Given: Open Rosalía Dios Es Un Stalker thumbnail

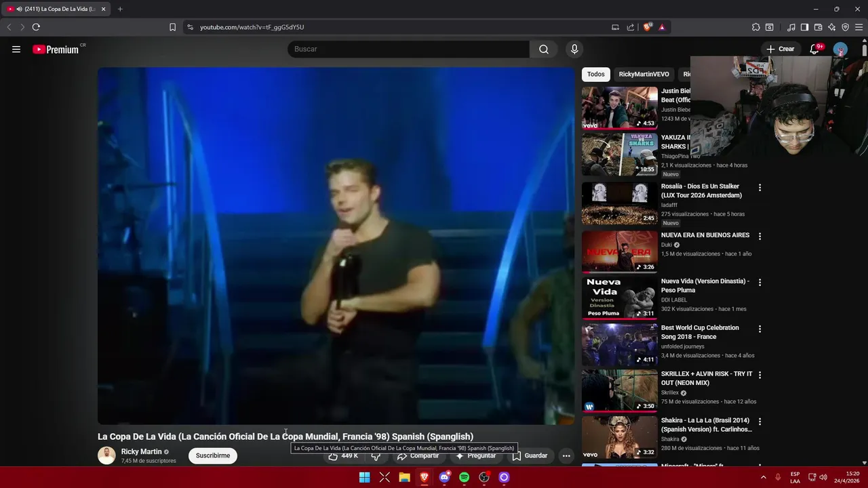Looking at the screenshot, I should pyautogui.click(x=620, y=203).
